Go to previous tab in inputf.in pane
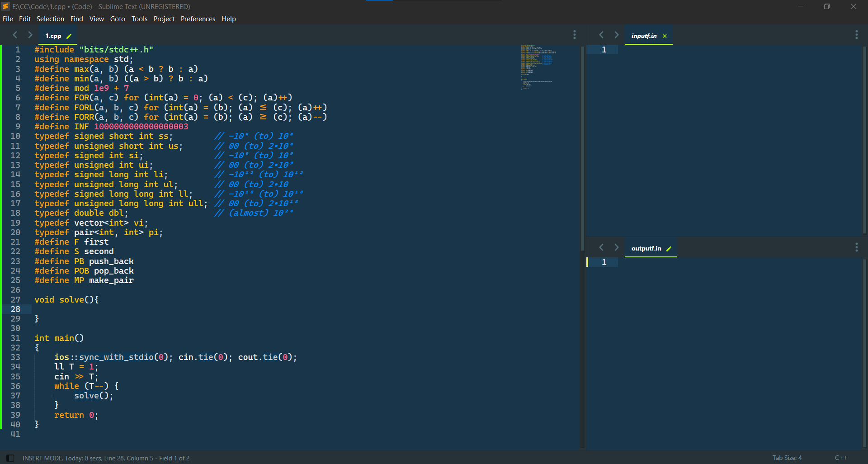 point(601,35)
